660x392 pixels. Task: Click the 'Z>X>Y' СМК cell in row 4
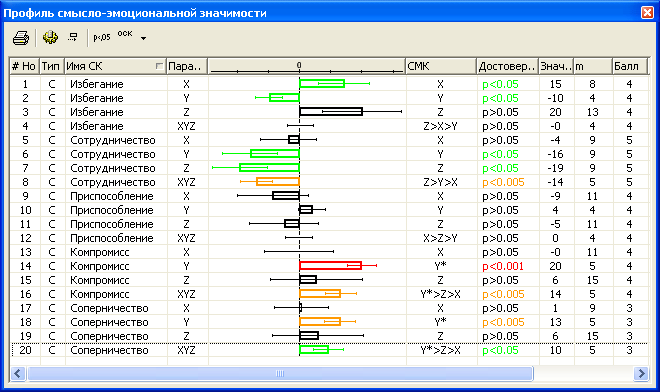pyautogui.click(x=440, y=126)
